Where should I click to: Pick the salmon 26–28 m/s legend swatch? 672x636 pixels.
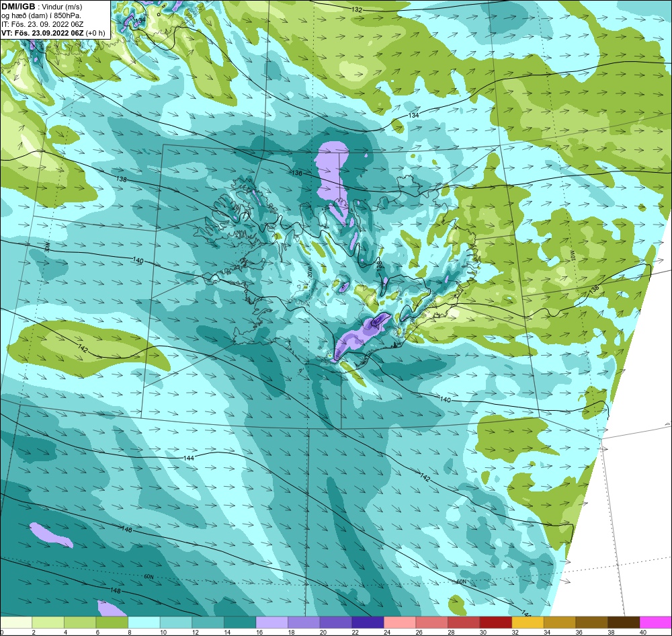pos(431,623)
